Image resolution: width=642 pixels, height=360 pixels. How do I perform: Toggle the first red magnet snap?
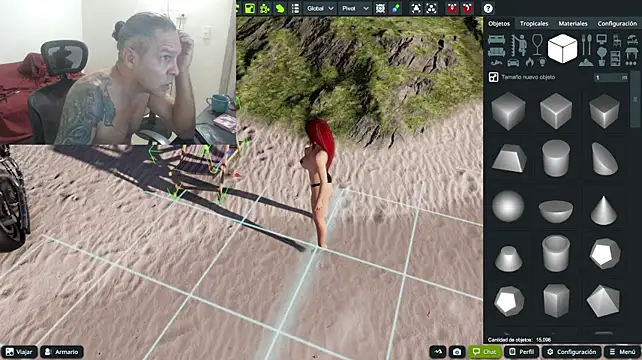point(452,8)
